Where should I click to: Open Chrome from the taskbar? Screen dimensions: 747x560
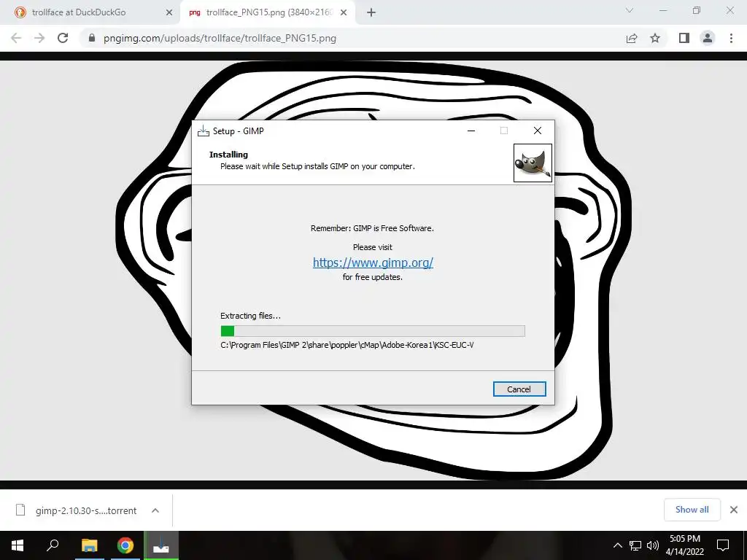pos(125,545)
